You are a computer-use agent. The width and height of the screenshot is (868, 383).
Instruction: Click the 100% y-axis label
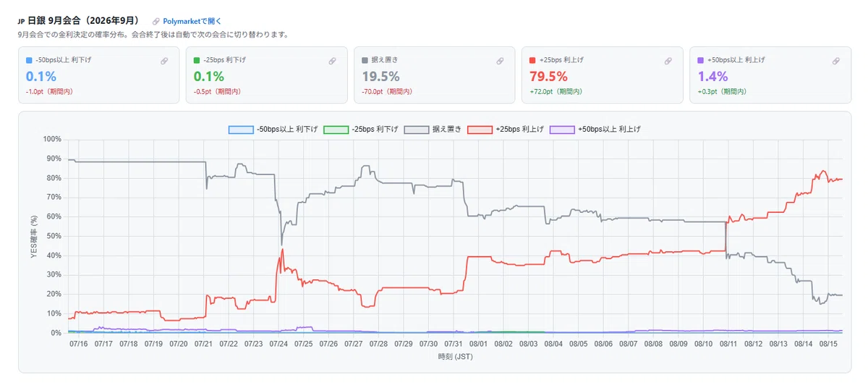(52, 139)
